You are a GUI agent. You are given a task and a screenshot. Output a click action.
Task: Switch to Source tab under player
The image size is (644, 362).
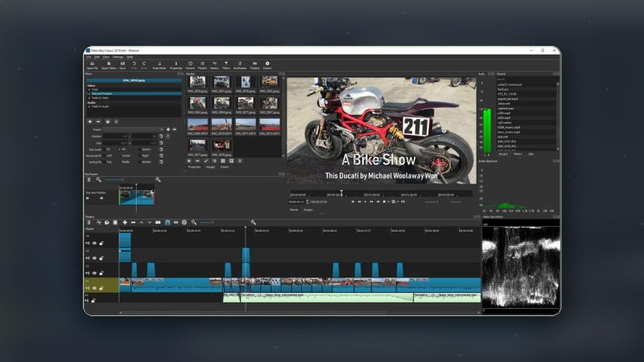click(x=294, y=210)
